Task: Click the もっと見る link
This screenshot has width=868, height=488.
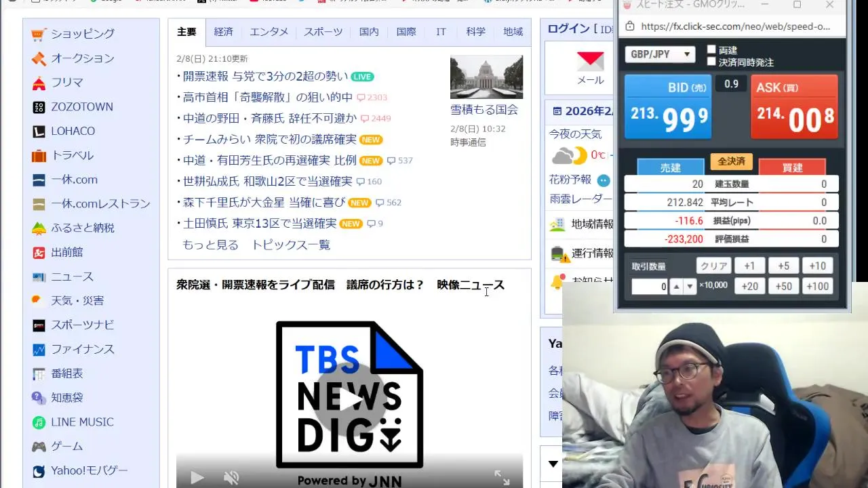Action: click(210, 245)
